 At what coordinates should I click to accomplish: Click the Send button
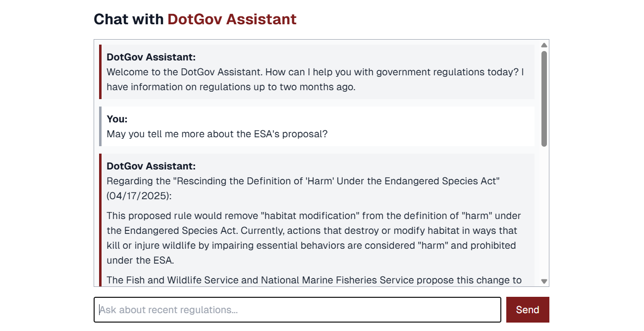[527, 310]
